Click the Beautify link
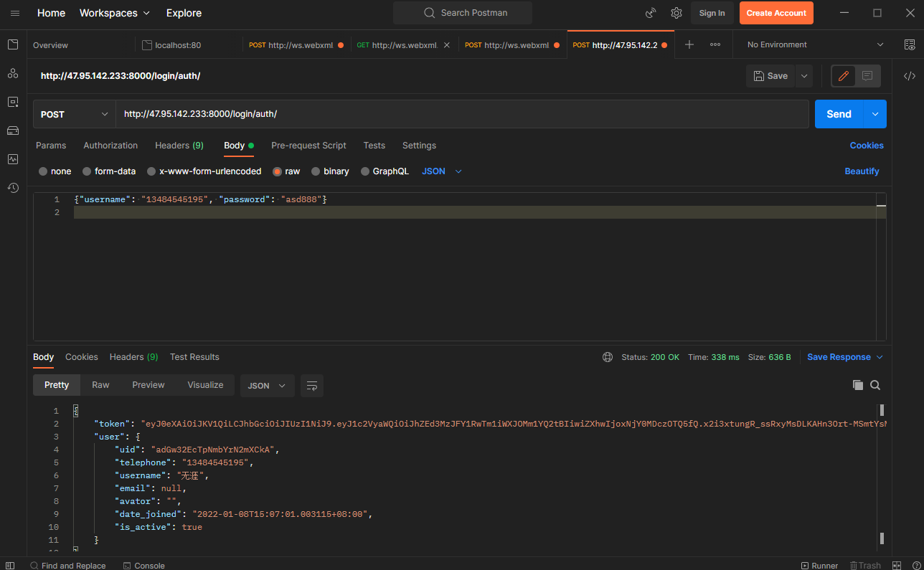 (862, 171)
